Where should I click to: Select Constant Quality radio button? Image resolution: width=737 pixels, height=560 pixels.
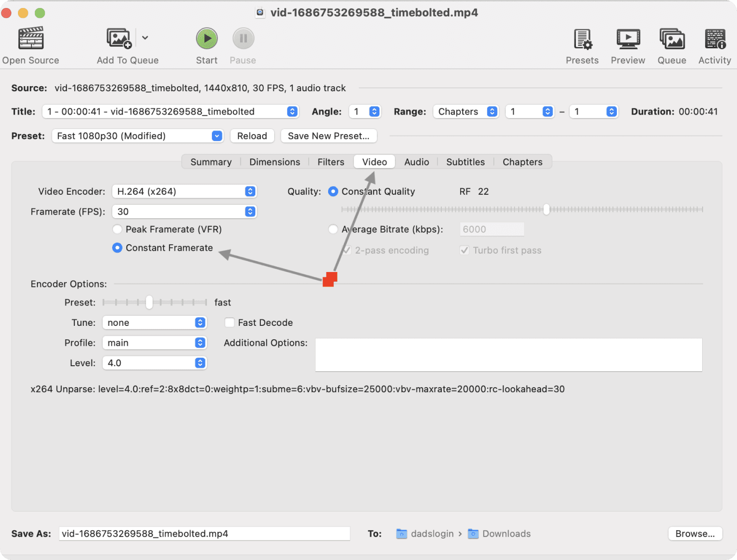point(333,191)
